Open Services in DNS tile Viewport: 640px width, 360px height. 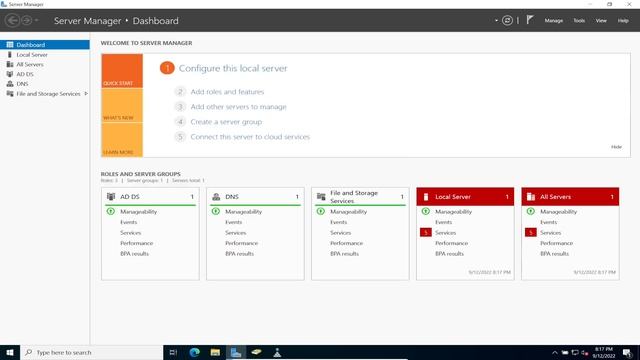tap(236, 233)
